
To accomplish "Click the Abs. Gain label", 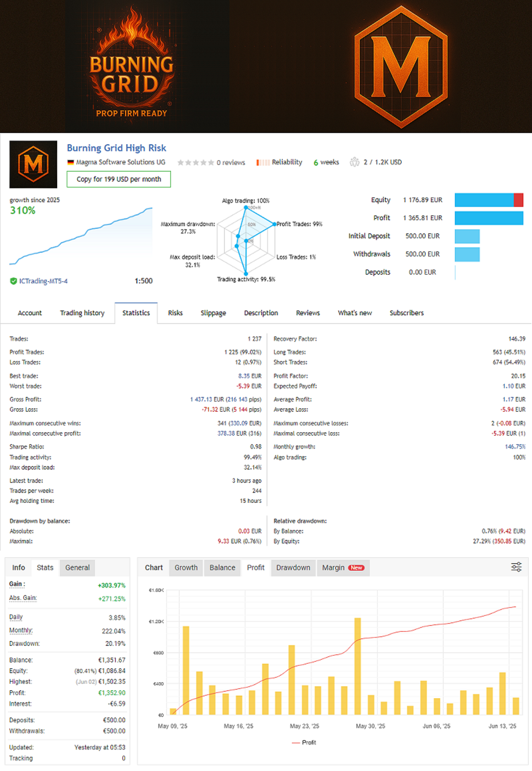I will point(23,598).
